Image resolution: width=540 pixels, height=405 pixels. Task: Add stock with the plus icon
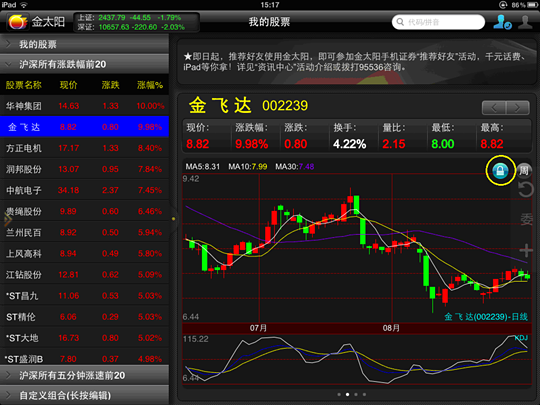tap(526, 250)
